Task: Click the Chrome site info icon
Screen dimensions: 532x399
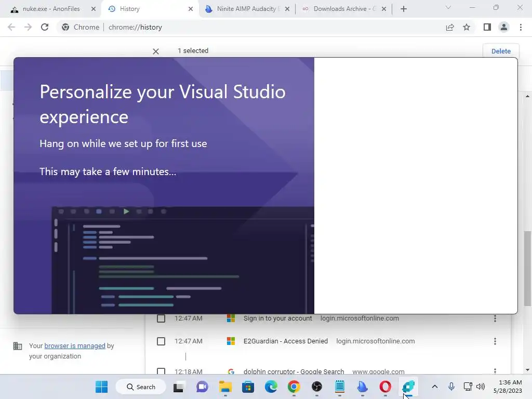Action: point(65,27)
